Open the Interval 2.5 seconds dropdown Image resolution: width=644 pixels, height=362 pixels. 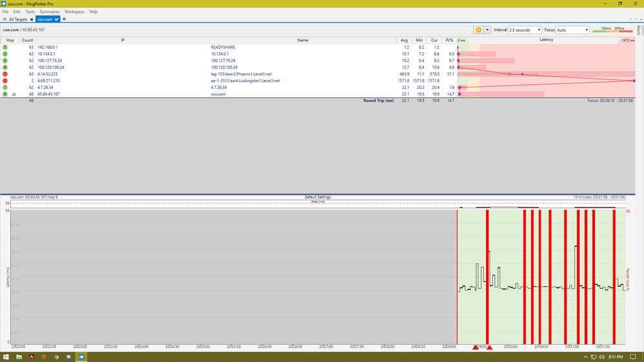(525, 30)
